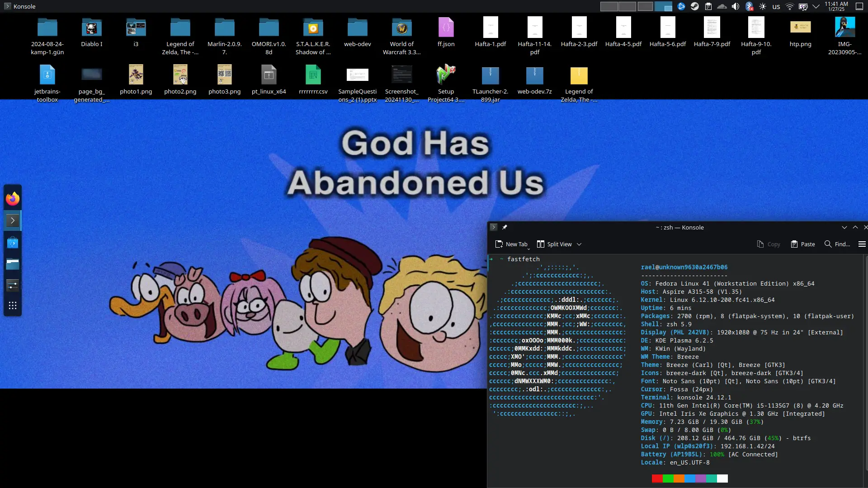Switch to third virtual desktop in pager
This screenshot has height=488, width=868.
click(x=645, y=6)
